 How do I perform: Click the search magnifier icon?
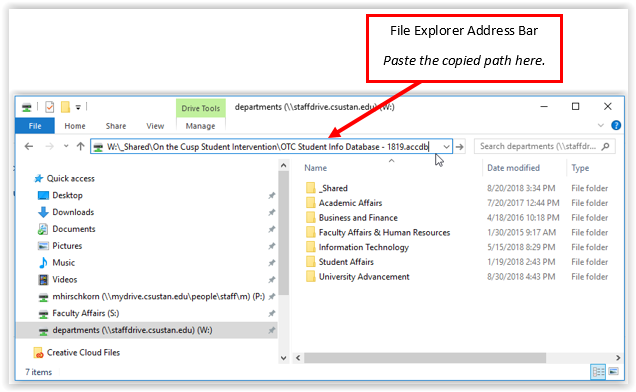(606, 146)
